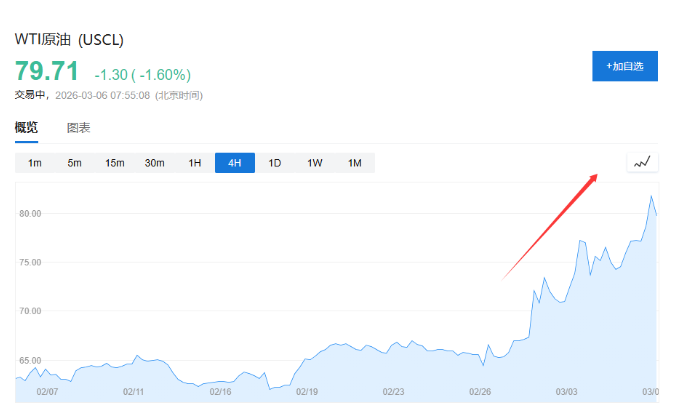Select the 4H interval button
The image size is (682, 414).
click(235, 163)
